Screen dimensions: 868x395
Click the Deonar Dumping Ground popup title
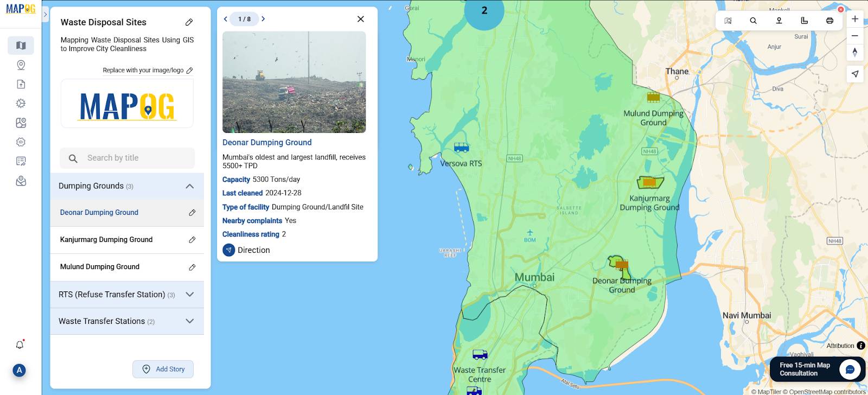(x=267, y=143)
